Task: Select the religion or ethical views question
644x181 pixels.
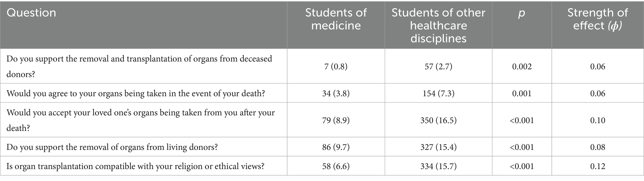Action: tap(136, 166)
